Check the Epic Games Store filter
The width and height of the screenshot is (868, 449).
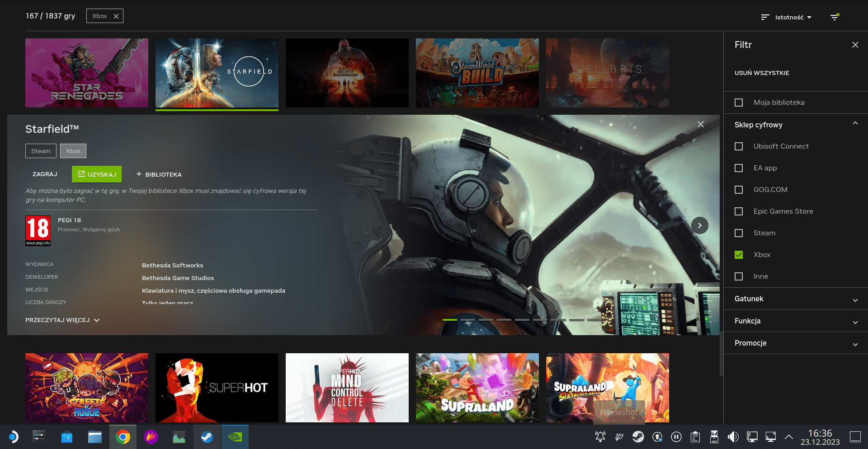click(x=739, y=211)
